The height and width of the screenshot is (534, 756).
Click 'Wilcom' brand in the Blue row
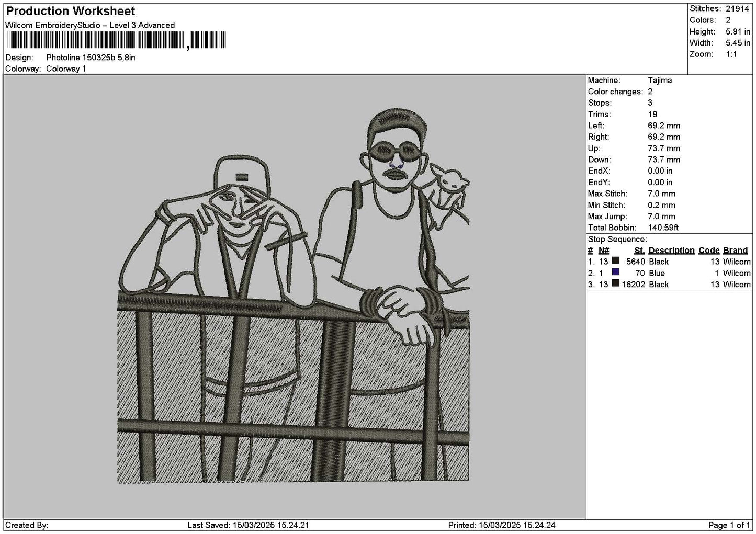tap(737, 273)
